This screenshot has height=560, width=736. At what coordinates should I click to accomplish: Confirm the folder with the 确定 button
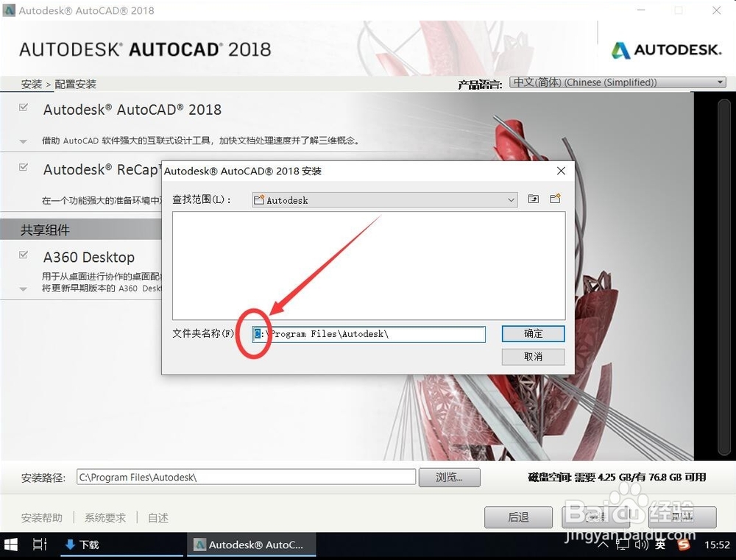pos(532,334)
